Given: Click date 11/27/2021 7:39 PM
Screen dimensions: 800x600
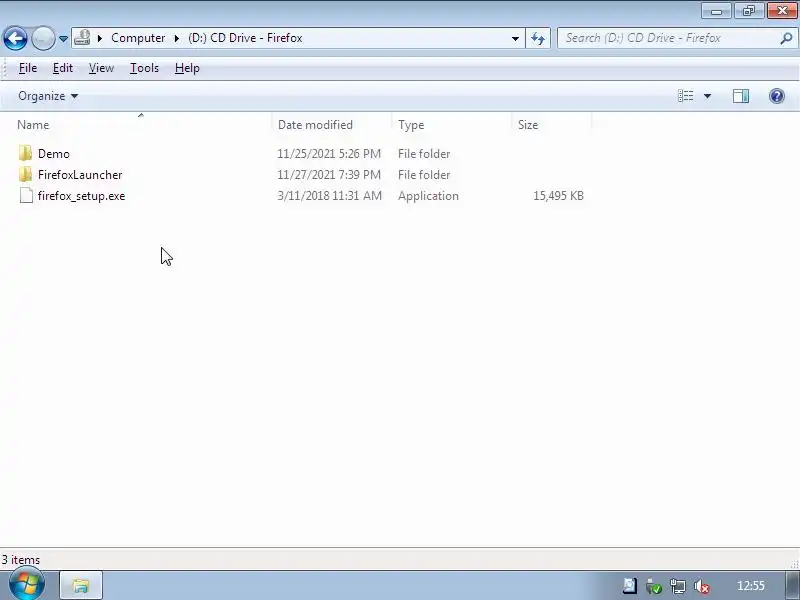Looking at the screenshot, I should point(329,174).
